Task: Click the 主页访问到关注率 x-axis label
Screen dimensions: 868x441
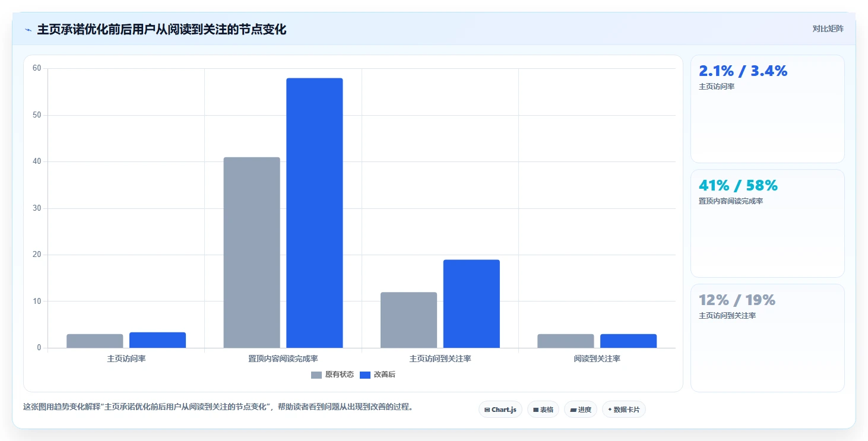Action: pos(441,359)
